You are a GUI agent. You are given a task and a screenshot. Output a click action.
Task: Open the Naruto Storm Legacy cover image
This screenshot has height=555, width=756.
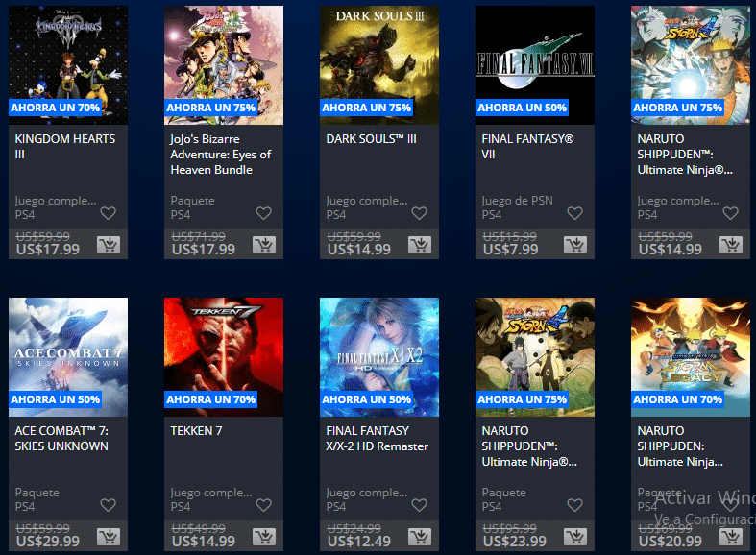[691, 357]
